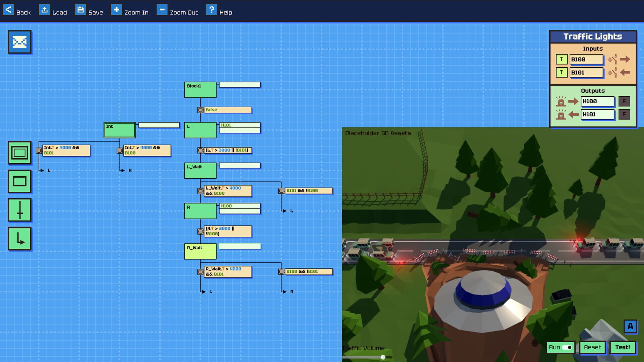644x362 pixels.
Task: Select the double-bordered initial step tool
Action: 19,153
